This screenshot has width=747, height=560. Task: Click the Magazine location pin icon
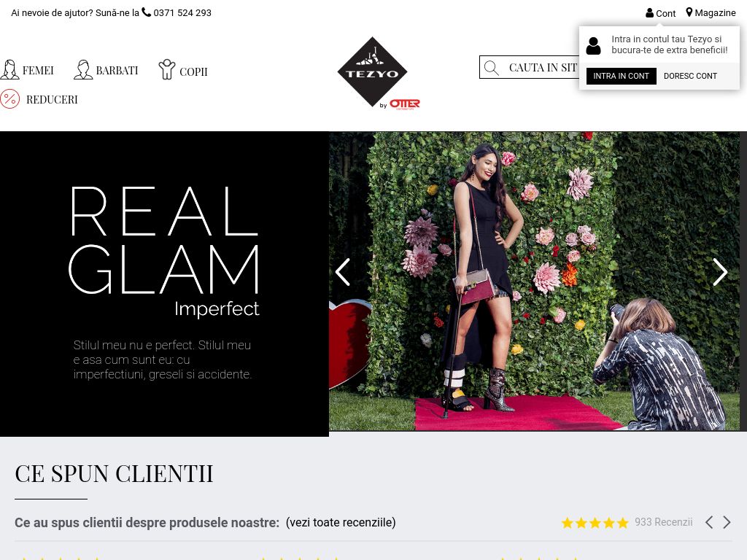pyautogui.click(x=689, y=12)
